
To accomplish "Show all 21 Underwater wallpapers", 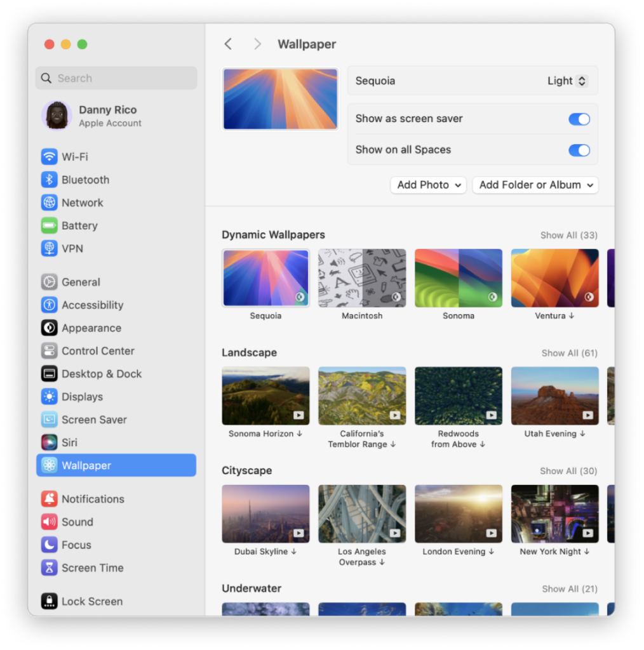I will [x=569, y=588].
